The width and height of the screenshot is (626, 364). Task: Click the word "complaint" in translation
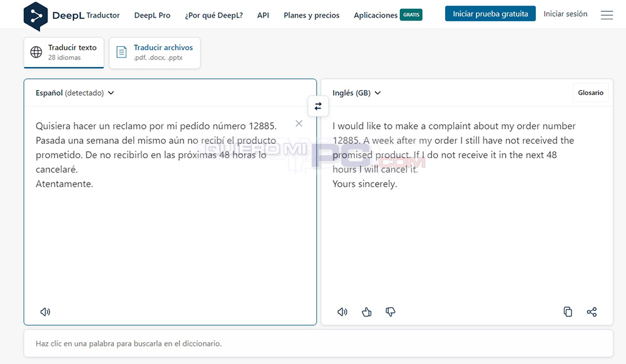pyautogui.click(x=451, y=126)
